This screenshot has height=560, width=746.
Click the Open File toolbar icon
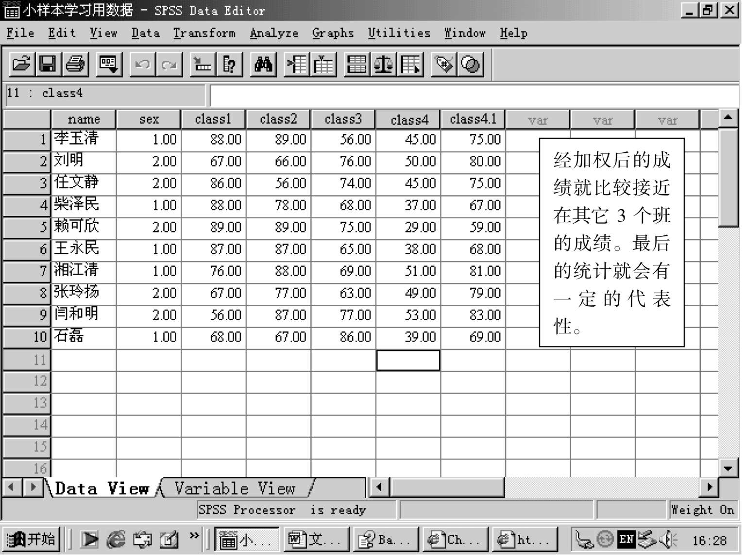pos(22,65)
